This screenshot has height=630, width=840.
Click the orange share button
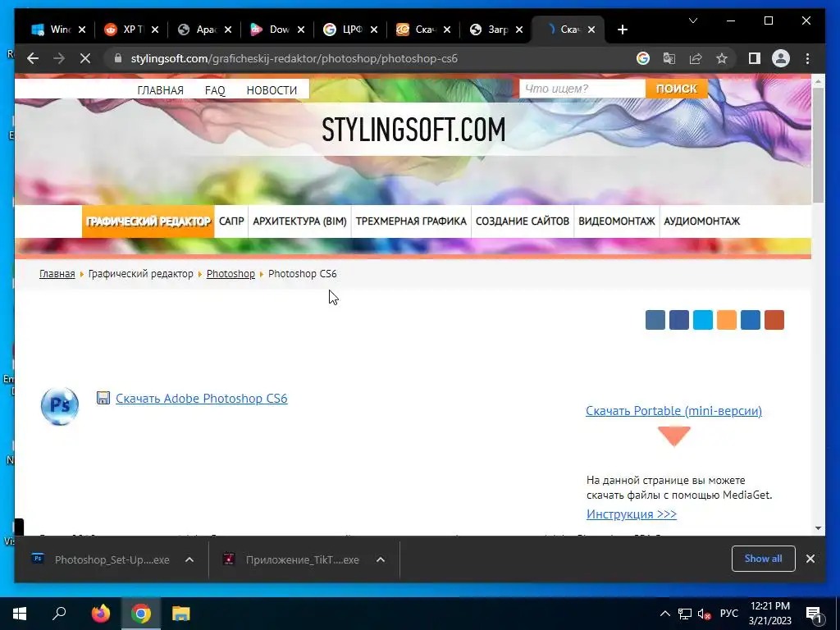[x=727, y=320]
